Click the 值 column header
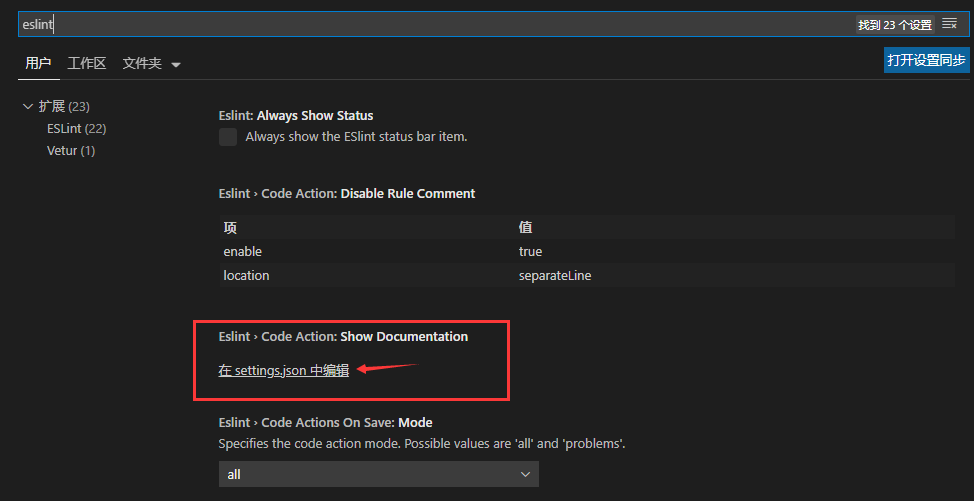This screenshot has height=501, width=974. [526, 228]
